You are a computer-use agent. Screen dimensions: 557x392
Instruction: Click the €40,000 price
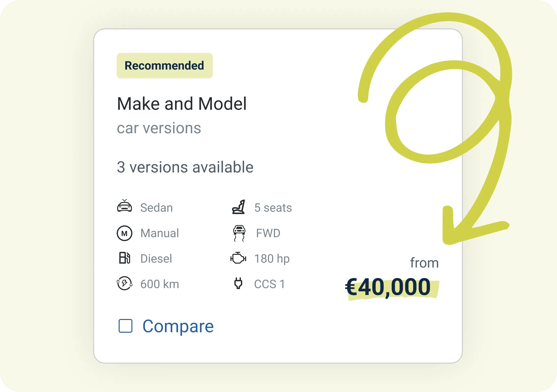388,287
